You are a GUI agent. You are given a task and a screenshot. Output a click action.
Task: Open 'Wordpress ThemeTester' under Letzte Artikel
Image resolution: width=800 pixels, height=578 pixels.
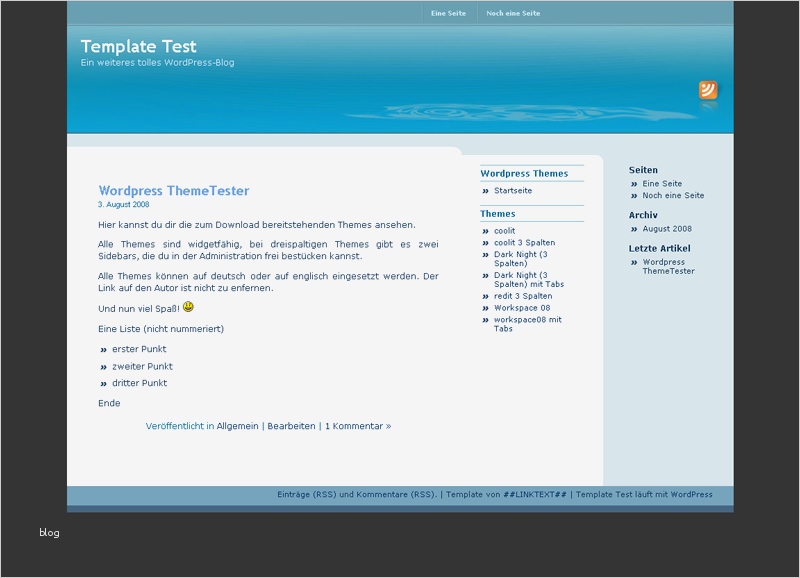click(668, 266)
